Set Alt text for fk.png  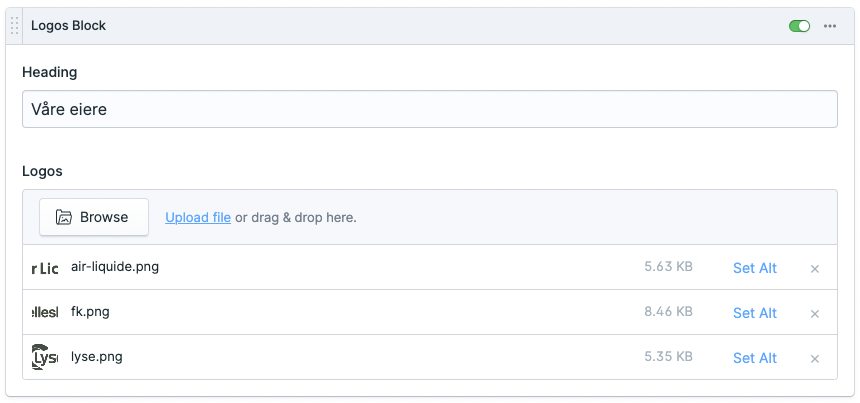pyautogui.click(x=754, y=313)
